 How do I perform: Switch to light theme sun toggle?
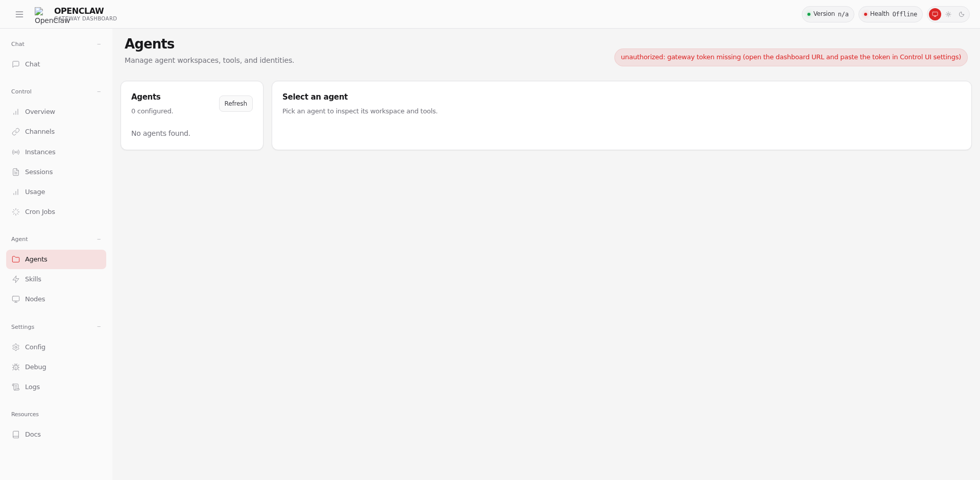[948, 14]
